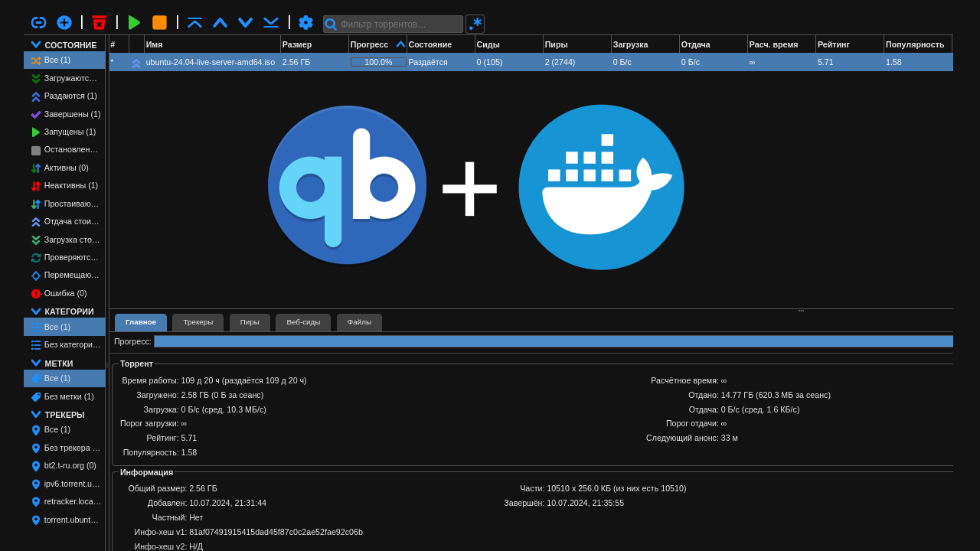Select Все (1) under tags
The image size is (980, 551).
[x=64, y=378]
